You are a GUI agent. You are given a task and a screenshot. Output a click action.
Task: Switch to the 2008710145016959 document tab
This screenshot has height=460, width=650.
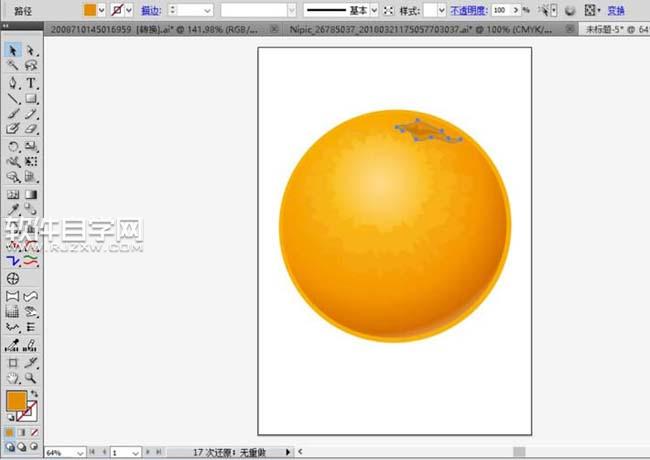click(x=154, y=29)
